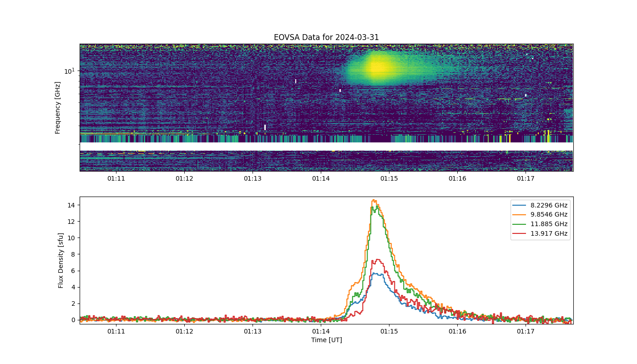
Task: Click the bright yellow burst peak in spectrogram
Action: pos(378,68)
